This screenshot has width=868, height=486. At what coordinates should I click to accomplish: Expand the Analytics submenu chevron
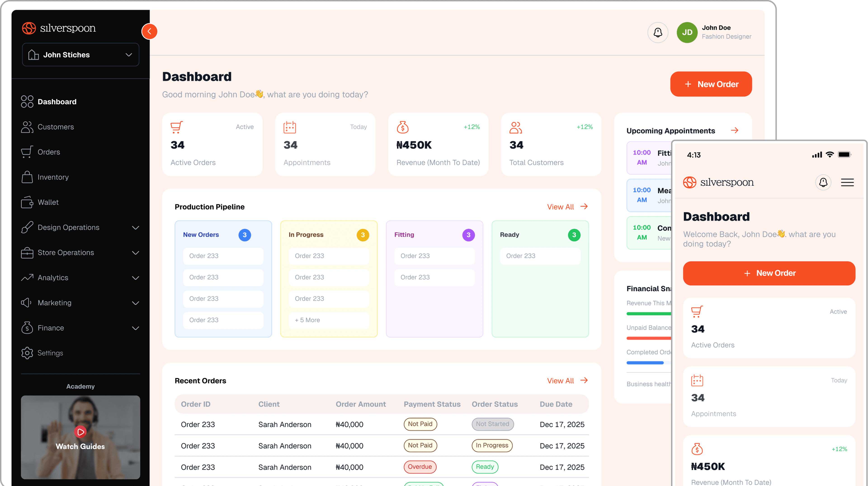pyautogui.click(x=135, y=278)
